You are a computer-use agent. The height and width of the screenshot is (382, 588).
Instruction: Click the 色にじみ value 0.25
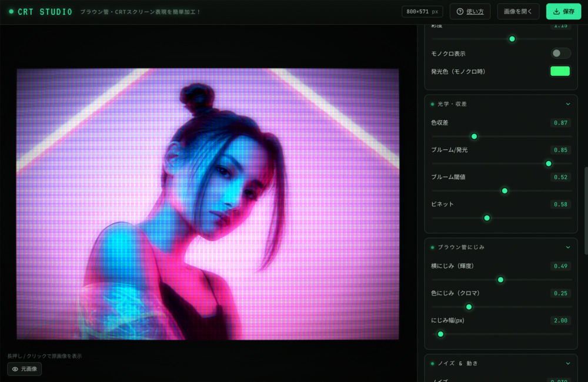[560, 293]
